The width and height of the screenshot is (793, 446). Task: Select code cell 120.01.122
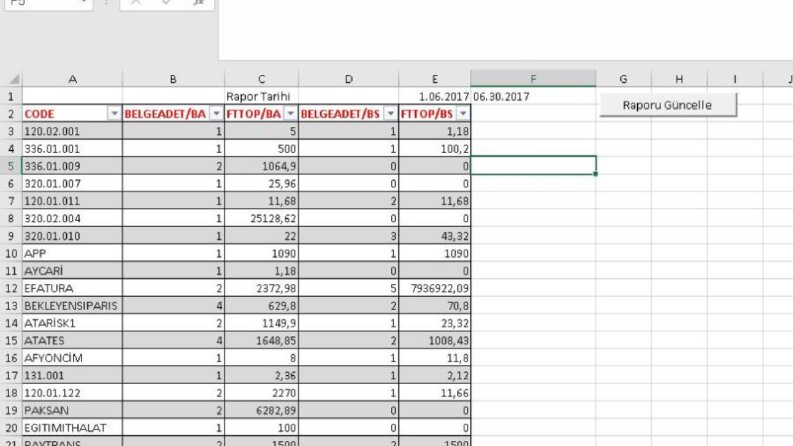(x=72, y=393)
